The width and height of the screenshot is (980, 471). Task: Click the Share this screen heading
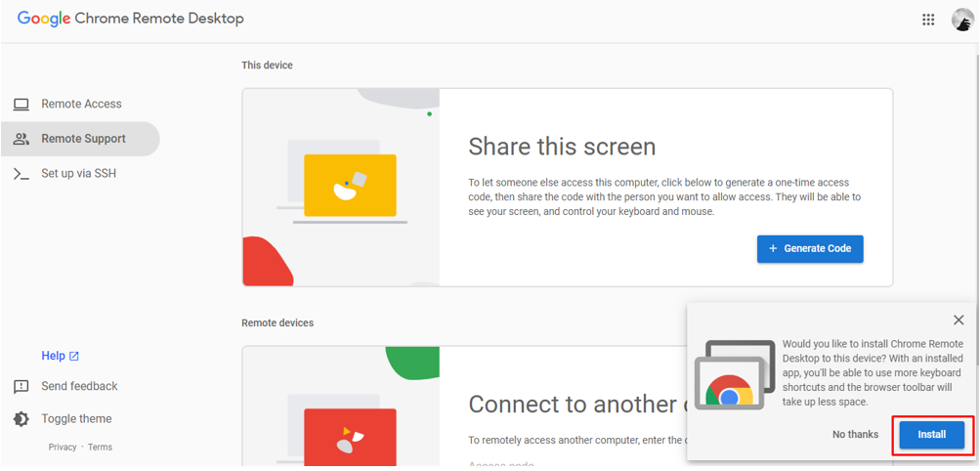[x=562, y=147]
